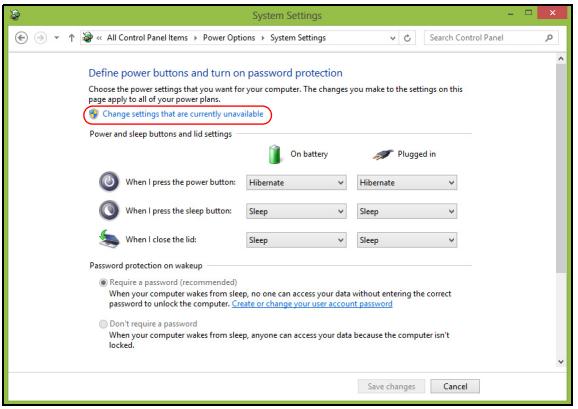Viewport: 578px width, 409px height.
Task: Click the Forward navigation arrow
Action: pos(41,38)
